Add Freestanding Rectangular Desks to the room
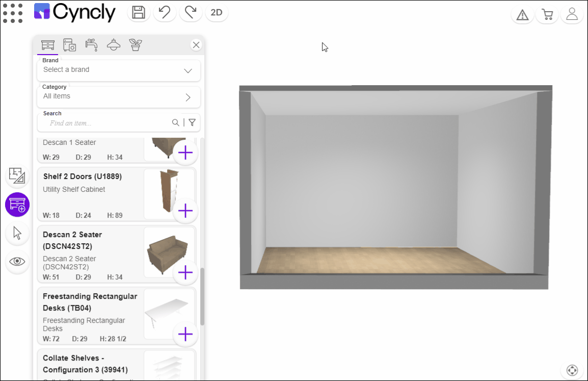Screen dimensions: 588x381 coord(185,335)
